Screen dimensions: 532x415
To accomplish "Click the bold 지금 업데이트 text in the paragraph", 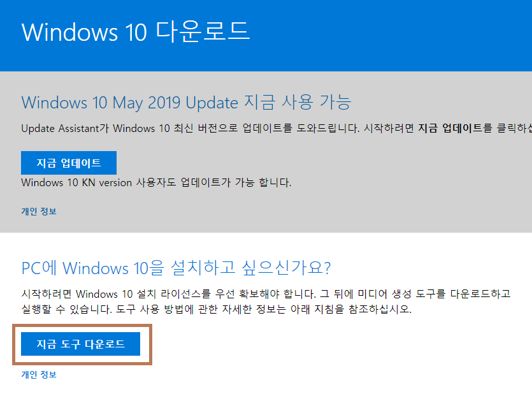I will 450,128.
